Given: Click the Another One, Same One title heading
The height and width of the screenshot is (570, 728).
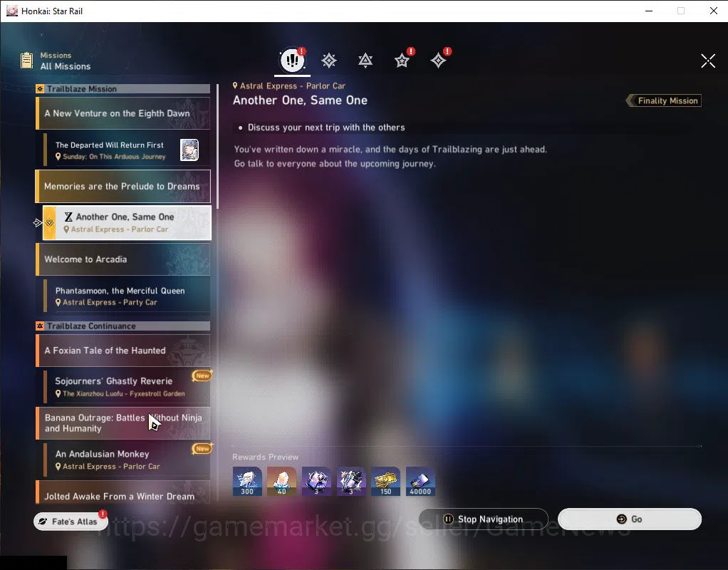Looking at the screenshot, I should tap(300, 100).
